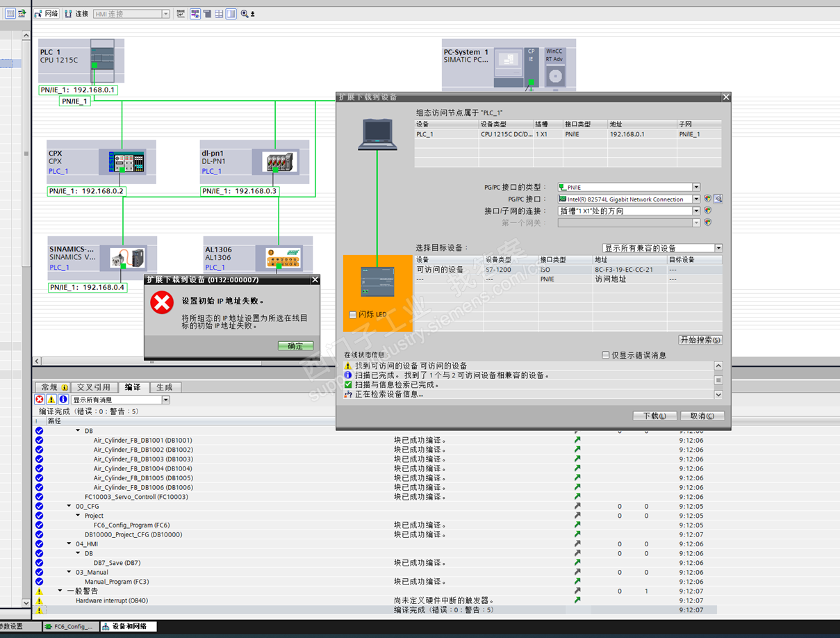Click the magnifier search icon next to PG/PC 接口
This screenshot has width=840, height=638.
718,199
